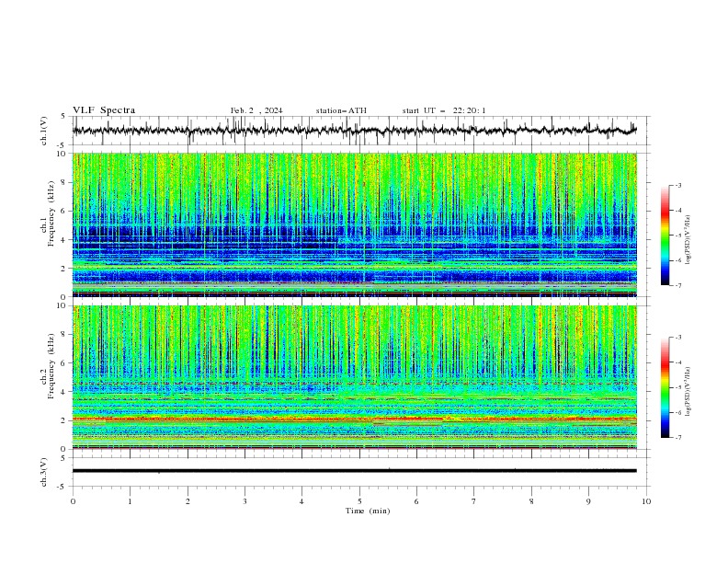The image size is (728, 563).
Task: Select the "start UT = 22:20: 1" text
Action: point(444,110)
